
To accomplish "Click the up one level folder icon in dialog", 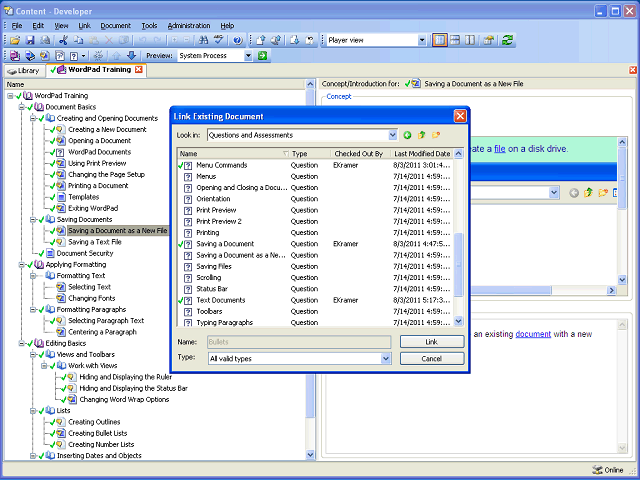I will 422,135.
